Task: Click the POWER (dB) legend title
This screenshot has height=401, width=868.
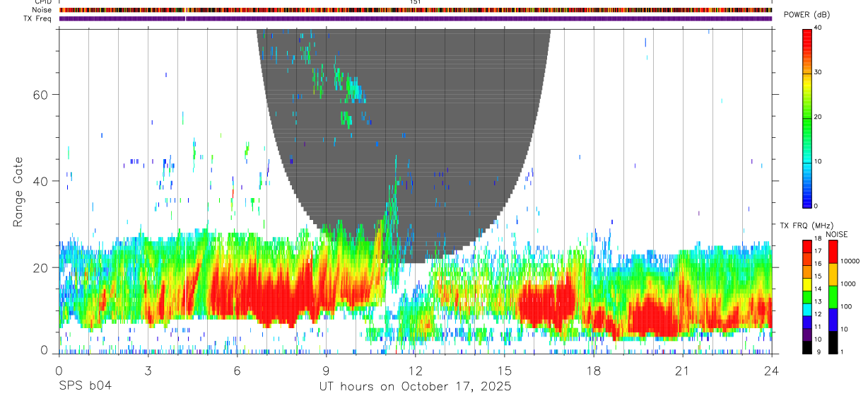Action: (808, 15)
